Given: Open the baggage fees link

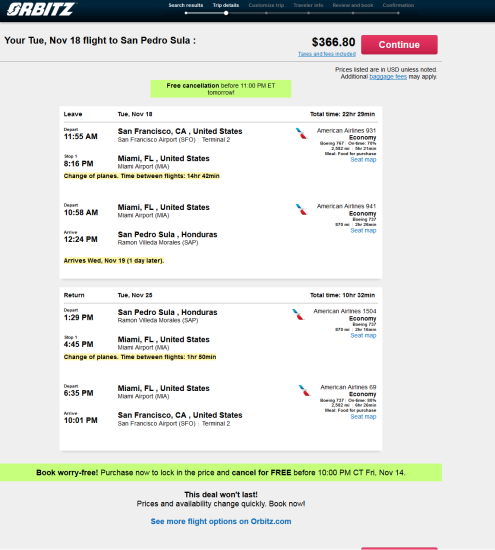Looking at the screenshot, I should [388, 77].
